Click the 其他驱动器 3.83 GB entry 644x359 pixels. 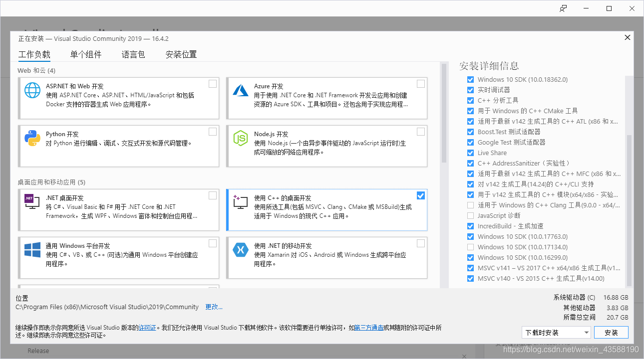click(x=596, y=307)
